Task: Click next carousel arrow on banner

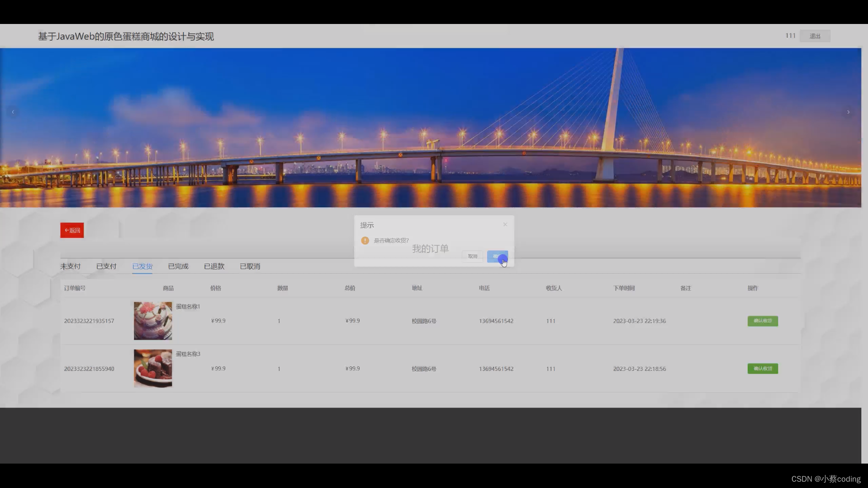Action: click(848, 112)
